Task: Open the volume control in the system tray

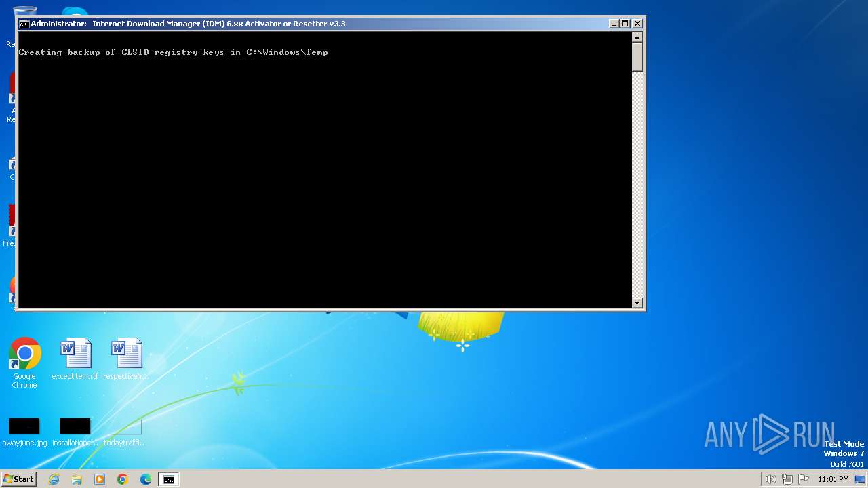Action: (x=770, y=479)
